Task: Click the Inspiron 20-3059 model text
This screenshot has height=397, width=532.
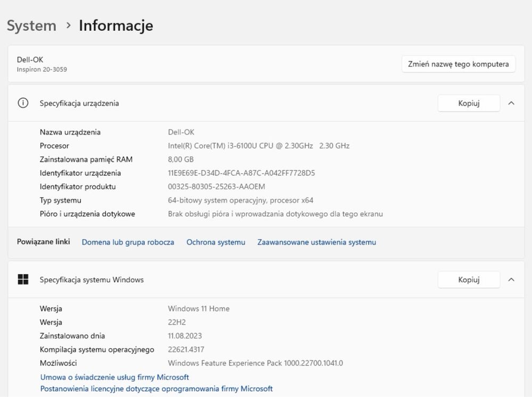Action: [x=42, y=69]
